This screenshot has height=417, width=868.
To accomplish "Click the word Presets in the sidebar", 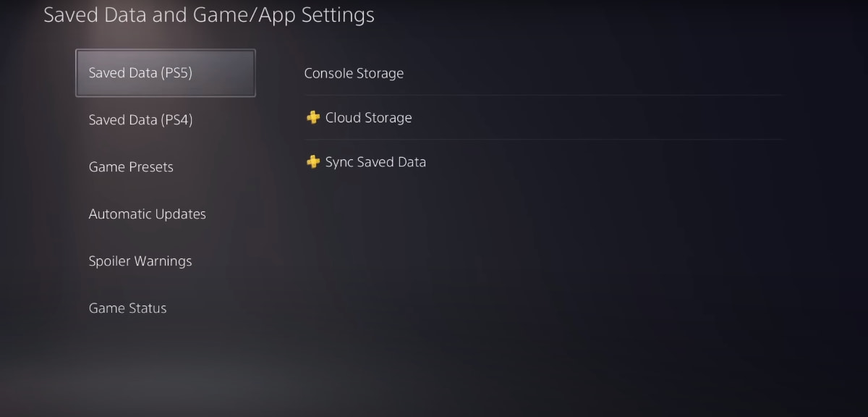I will tap(150, 167).
